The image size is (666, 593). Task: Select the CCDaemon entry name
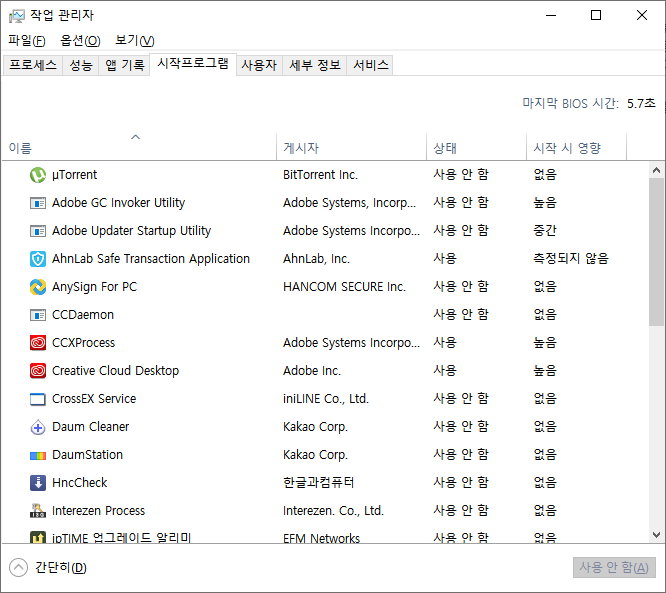point(83,315)
